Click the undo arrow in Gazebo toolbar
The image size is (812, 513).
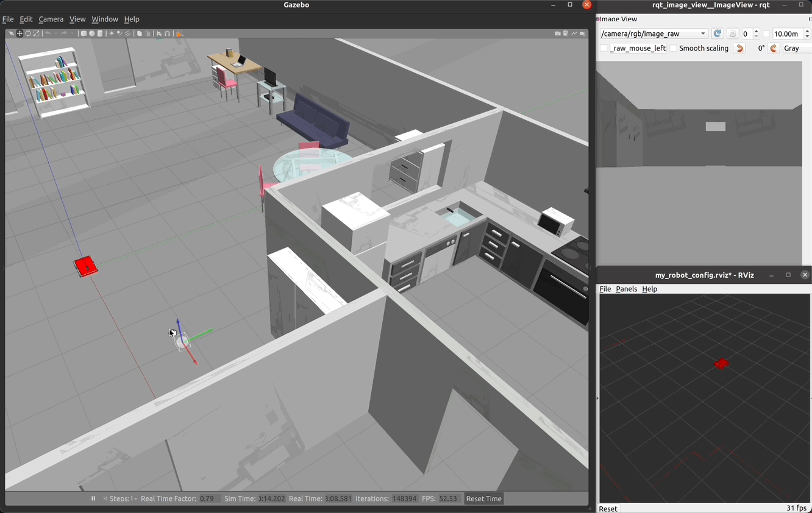point(48,34)
